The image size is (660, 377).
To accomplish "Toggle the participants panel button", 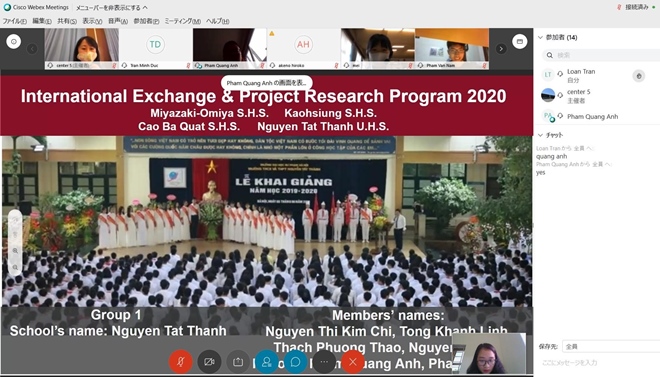I will click(x=267, y=361).
